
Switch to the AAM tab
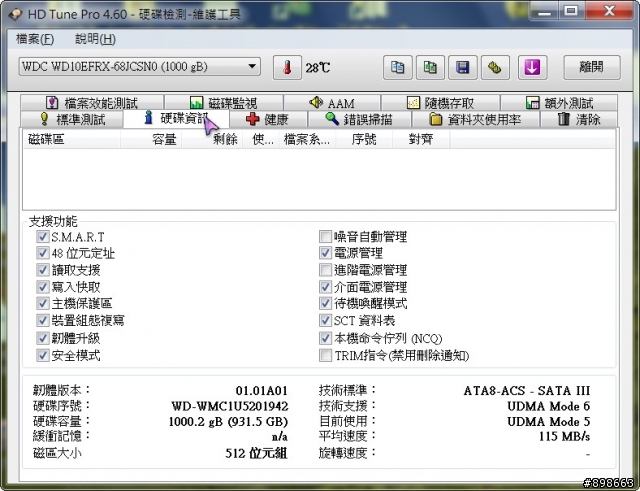coord(332,103)
